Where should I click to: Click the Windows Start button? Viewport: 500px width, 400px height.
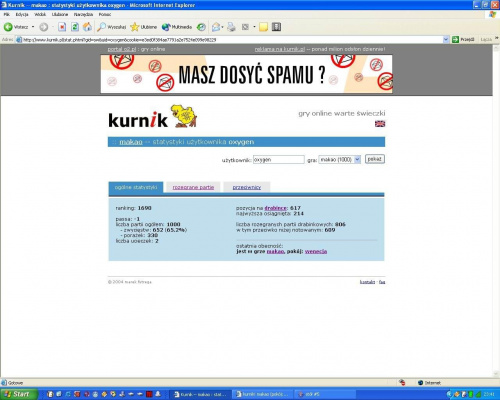[17, 394]
